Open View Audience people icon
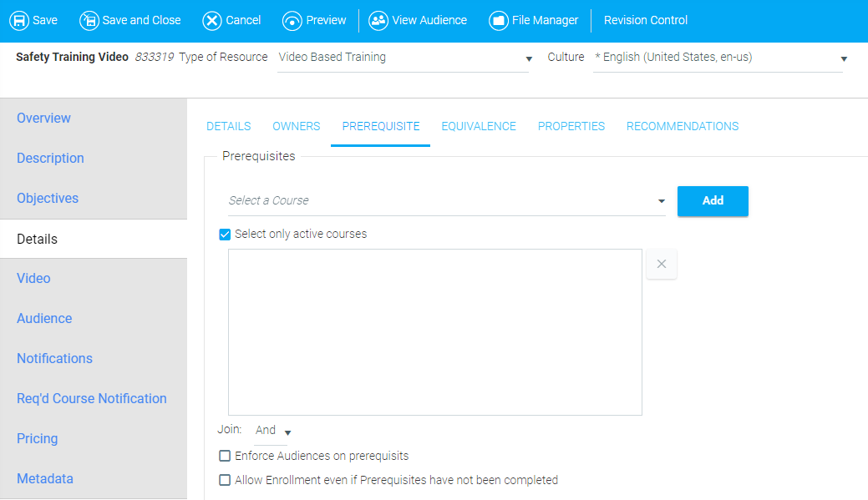Image resolution: width=868 pixels, height=500 pixels. pyautogui.click(x=378, y=20)
